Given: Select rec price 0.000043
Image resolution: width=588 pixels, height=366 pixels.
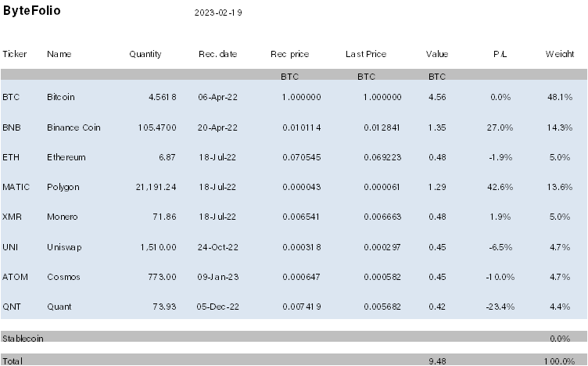Looking at the screenshot, I should pyautogui.click(x=302, y=187).
